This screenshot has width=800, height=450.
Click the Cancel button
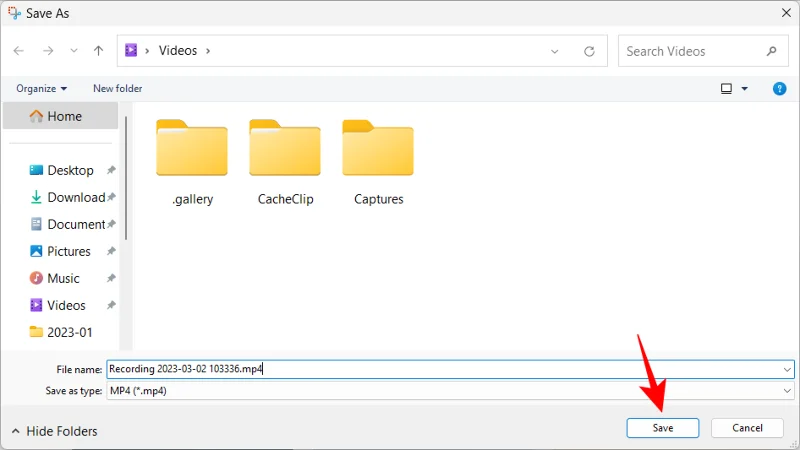tap(747, 428)
